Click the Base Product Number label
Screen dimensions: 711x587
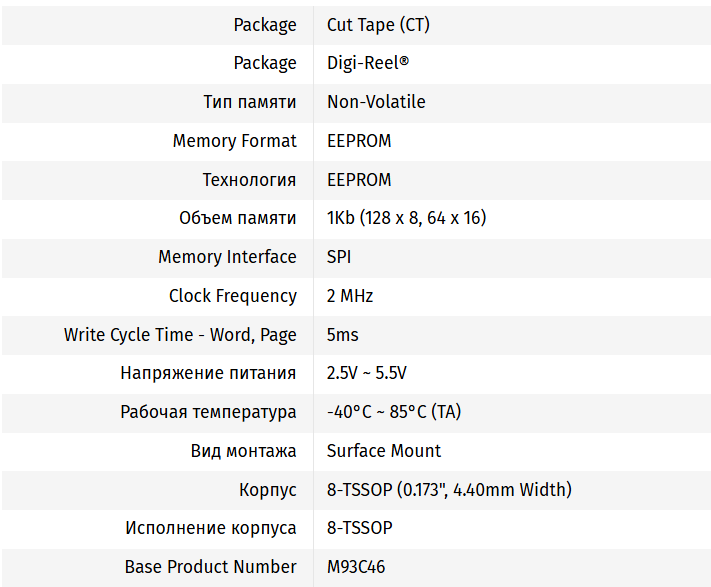point(210,567)
